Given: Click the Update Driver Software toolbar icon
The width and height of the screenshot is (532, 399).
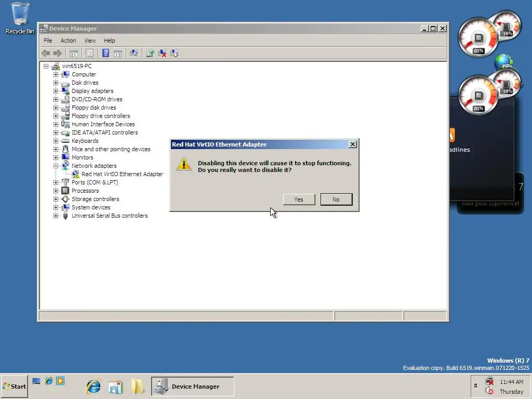Looking at the screenshot, I should coord(150,54).
